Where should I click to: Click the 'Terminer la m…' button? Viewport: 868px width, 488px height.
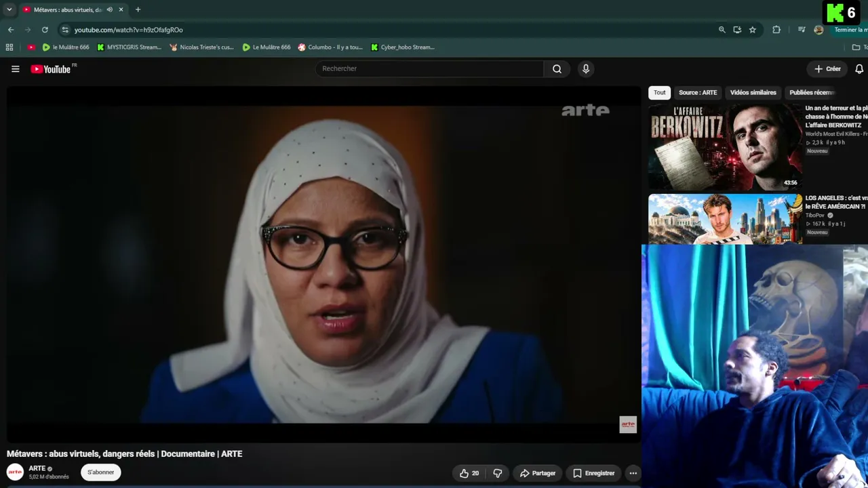coord(849,30)
